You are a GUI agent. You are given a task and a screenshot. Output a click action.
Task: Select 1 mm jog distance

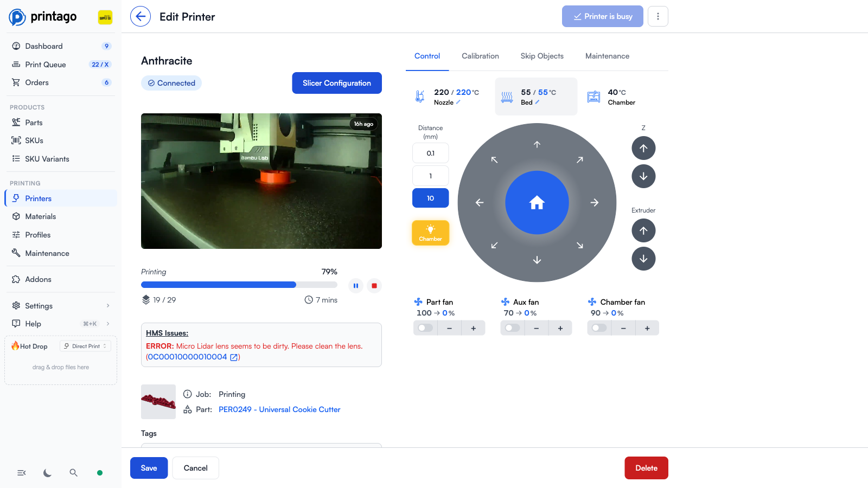coord(430,176)
